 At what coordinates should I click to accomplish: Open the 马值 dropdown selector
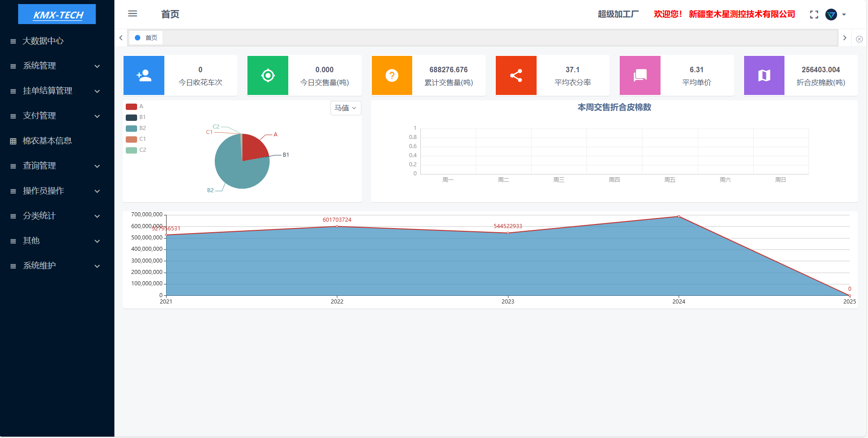pos(345,108)
